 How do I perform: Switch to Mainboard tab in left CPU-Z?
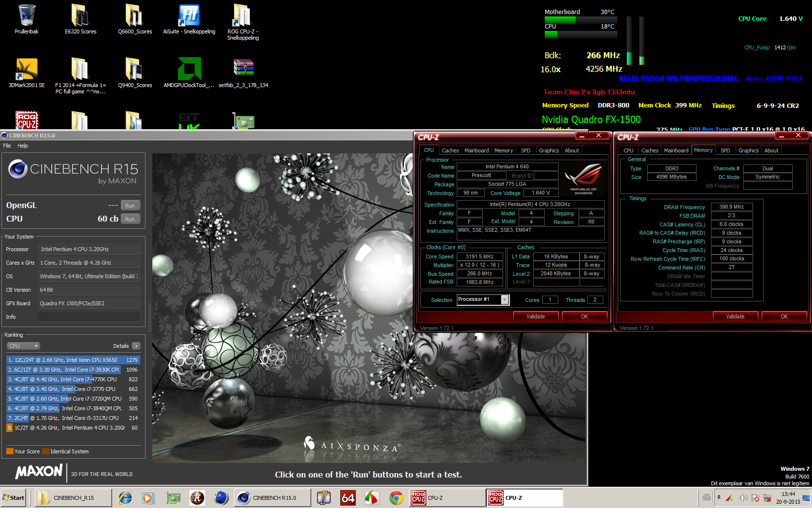477,150
